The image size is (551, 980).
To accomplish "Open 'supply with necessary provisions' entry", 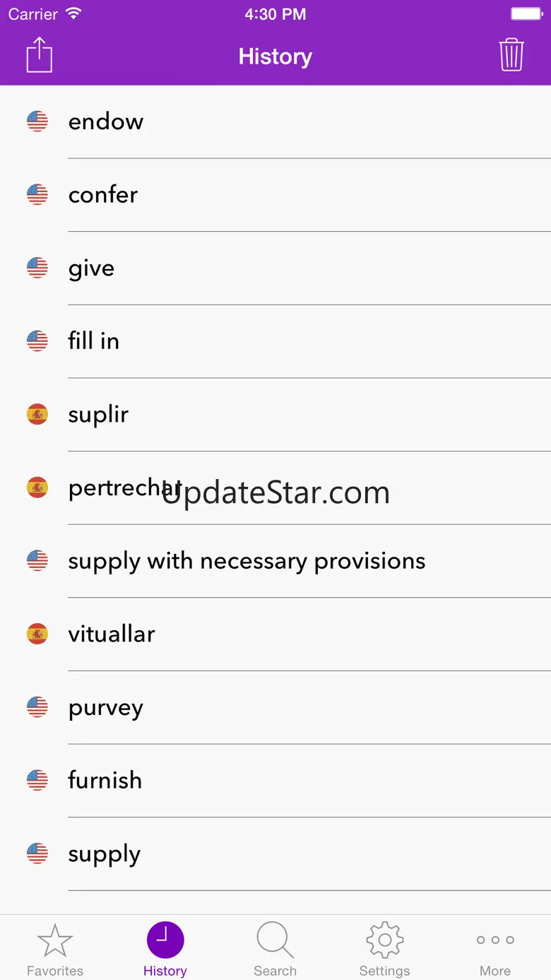I will pyautogui.click(x=247, y=561).
